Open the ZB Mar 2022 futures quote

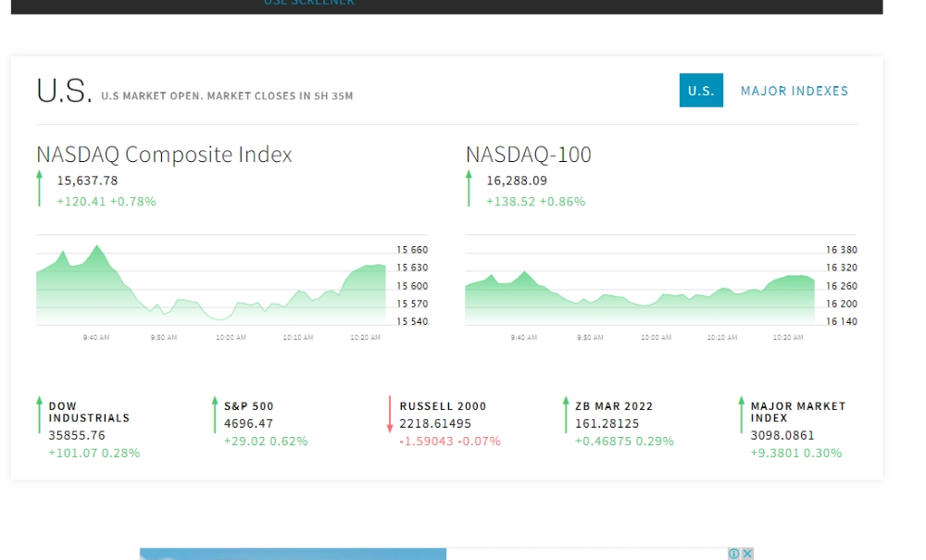point(614,406)
